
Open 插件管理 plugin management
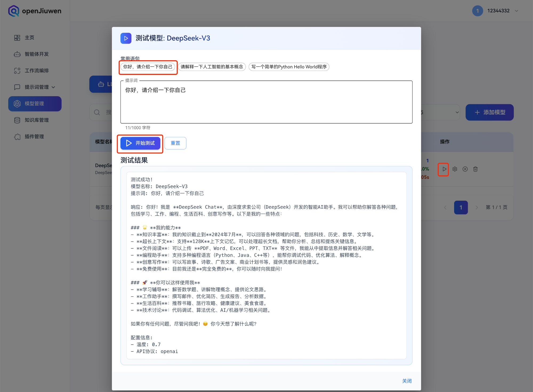pos(35,136)
